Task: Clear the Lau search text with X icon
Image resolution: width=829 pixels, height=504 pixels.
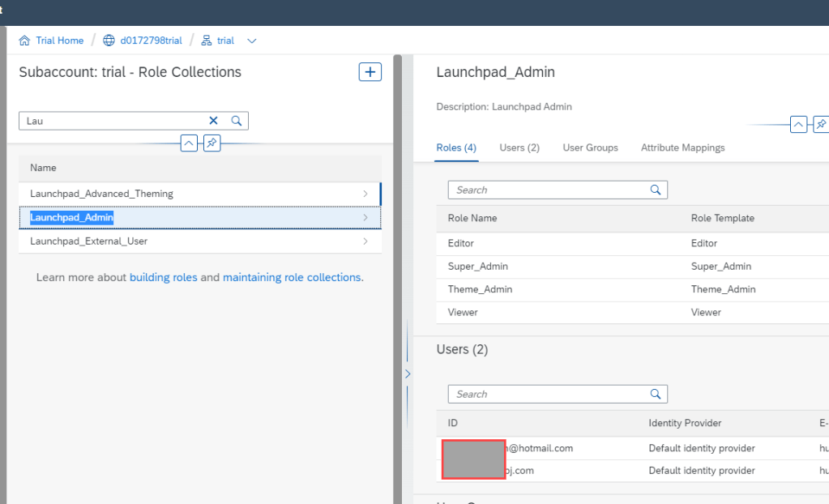Action: [x=214, y=121]
